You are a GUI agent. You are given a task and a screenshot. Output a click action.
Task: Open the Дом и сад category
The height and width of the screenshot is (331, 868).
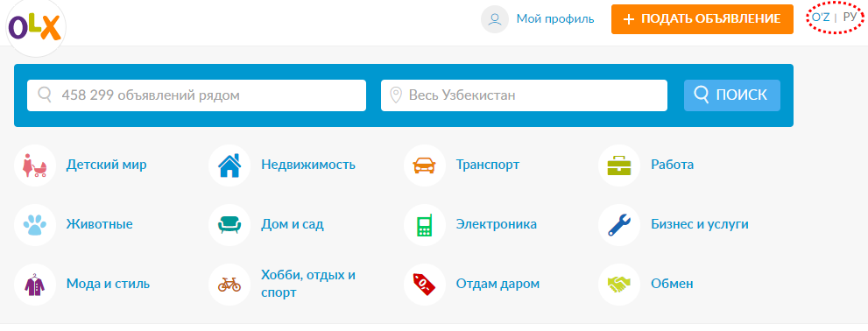point(293,225)
